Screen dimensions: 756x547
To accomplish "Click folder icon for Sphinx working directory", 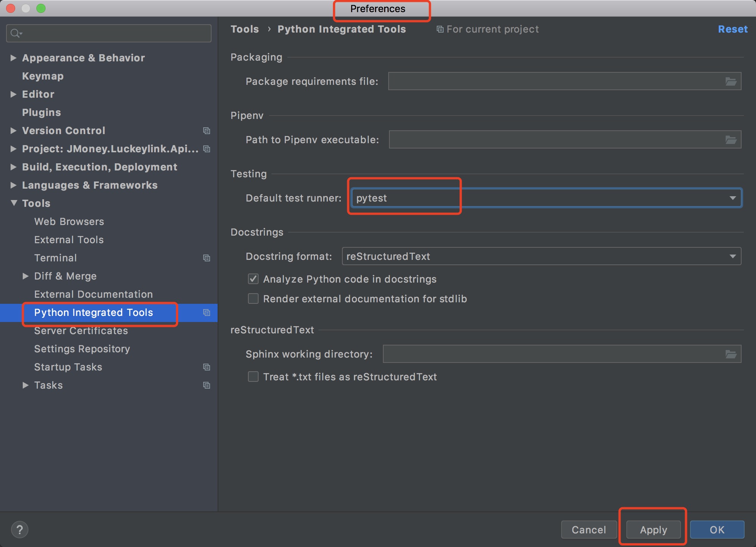I will [x=731, y=354].
